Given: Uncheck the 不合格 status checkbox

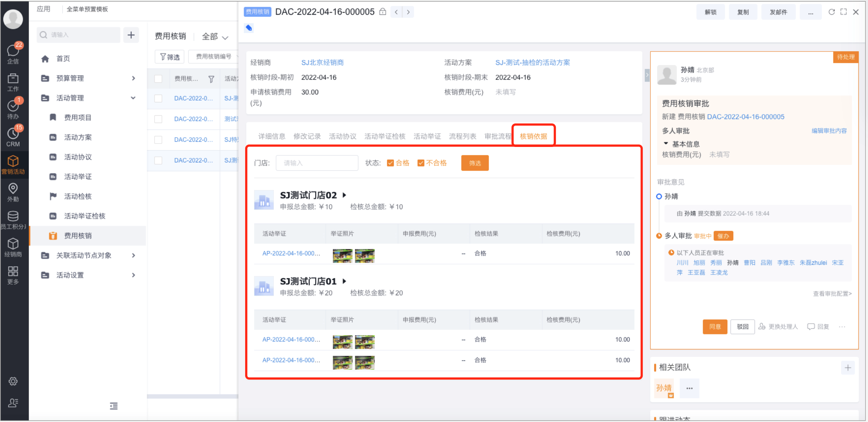Looking at the screenshot, I should click(421, 163).
